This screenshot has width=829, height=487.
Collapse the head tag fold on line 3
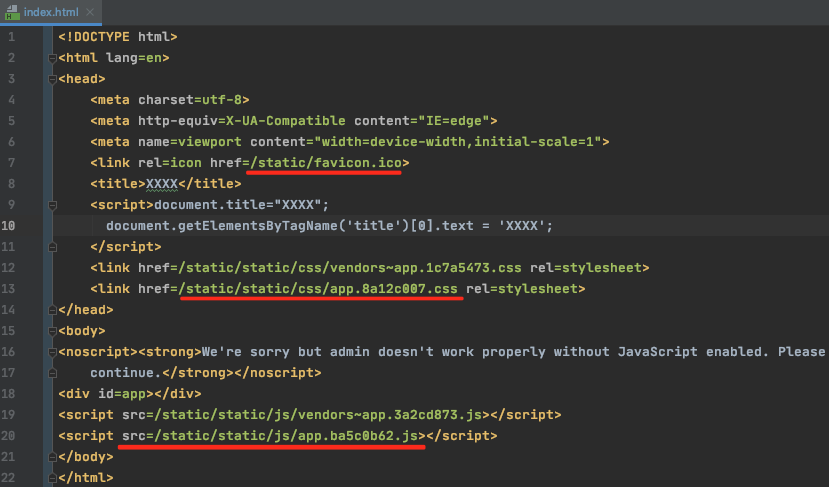(x=52, y=79)
